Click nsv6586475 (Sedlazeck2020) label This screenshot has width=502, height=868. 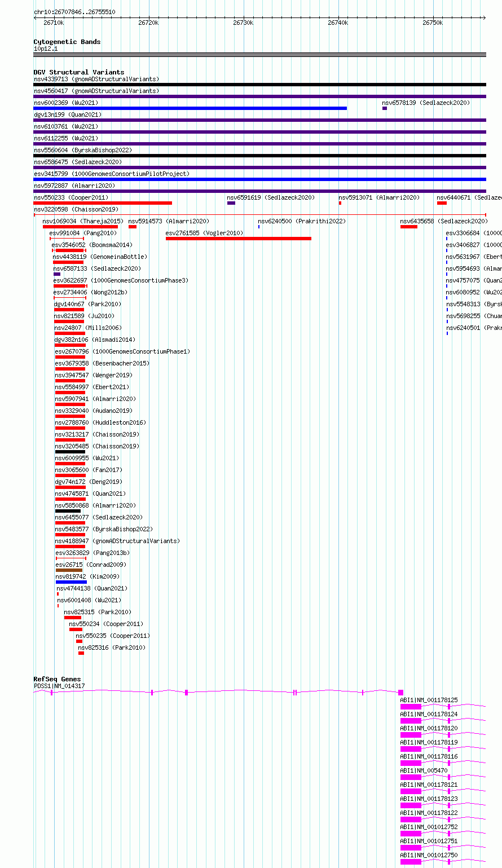click(x=78, y=162)
